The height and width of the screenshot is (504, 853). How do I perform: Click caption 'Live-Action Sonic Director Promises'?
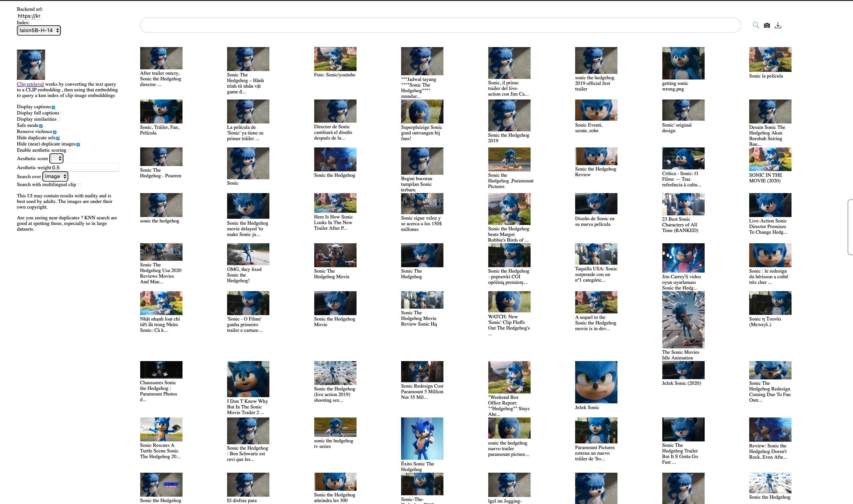click(768, 227)
